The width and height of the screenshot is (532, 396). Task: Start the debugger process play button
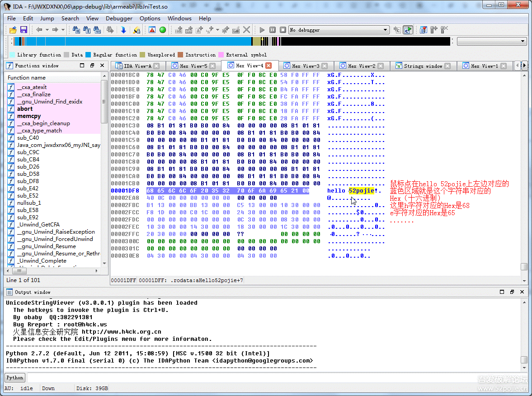tap(262, 30)
